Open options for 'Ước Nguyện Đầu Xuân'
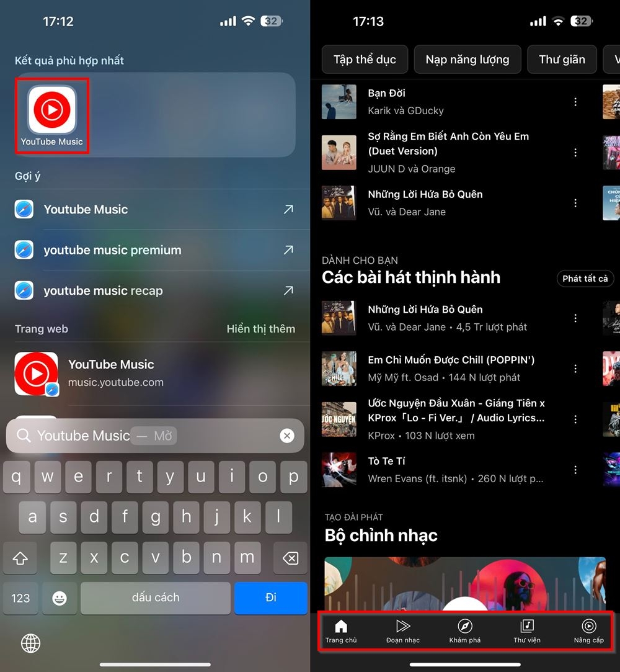 (575, 419)
